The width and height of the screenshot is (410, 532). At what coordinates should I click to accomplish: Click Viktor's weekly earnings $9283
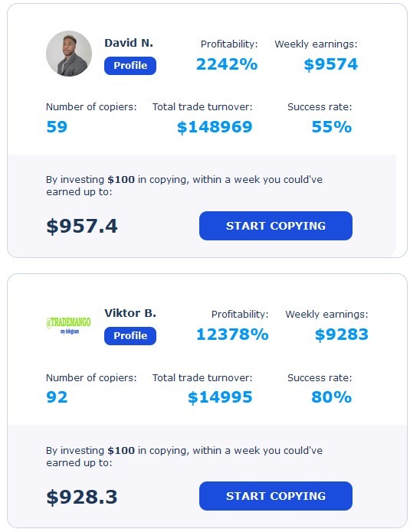(x=341, y=335)
